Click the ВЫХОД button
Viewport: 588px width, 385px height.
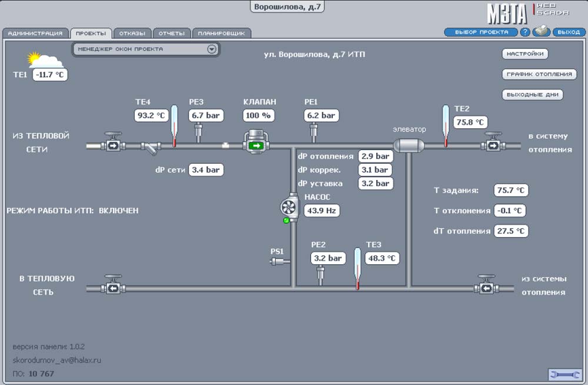[569, 32]
